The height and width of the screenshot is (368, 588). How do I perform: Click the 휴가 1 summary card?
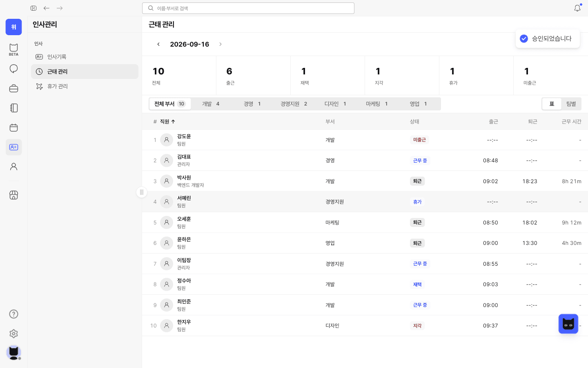pyautogui.click(x=477, y=76)
